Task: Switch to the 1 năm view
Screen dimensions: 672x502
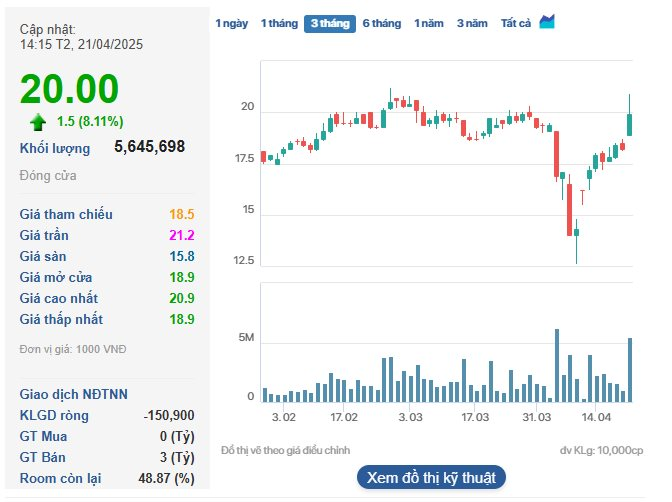Action: [428, 23]
